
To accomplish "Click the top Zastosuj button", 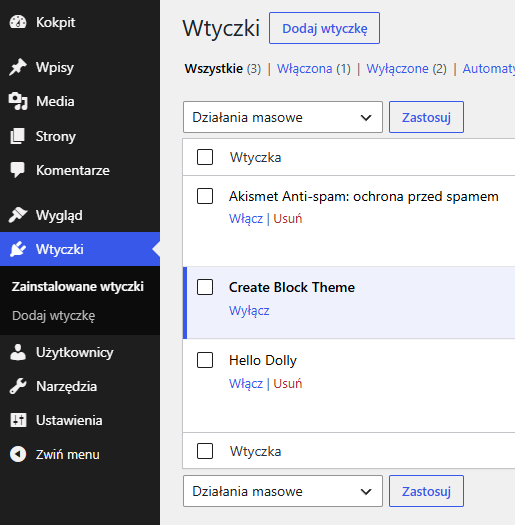I will click(426, 117).
